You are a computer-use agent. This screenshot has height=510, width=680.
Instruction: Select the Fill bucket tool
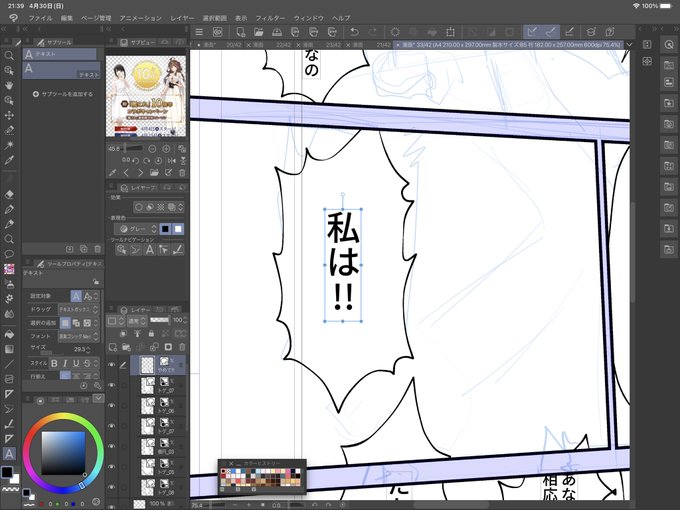9,334
